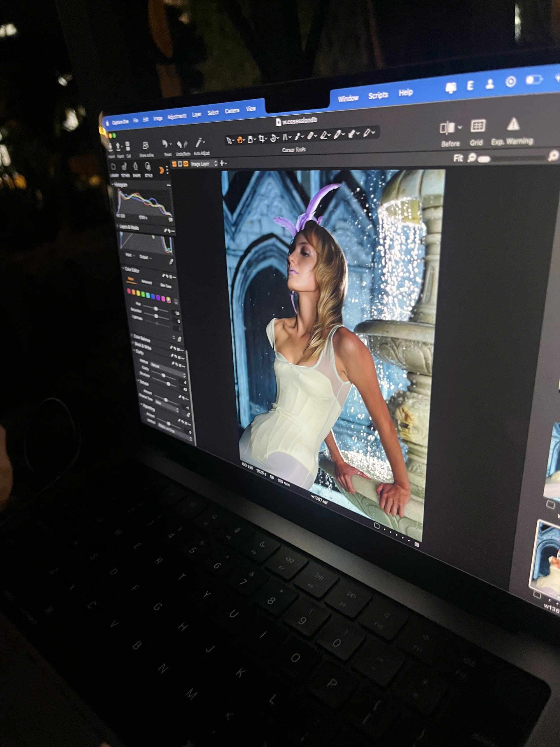Viewport: 560px width, 747px height.
Task: Open the Help menu
Action: click(406, 92)
